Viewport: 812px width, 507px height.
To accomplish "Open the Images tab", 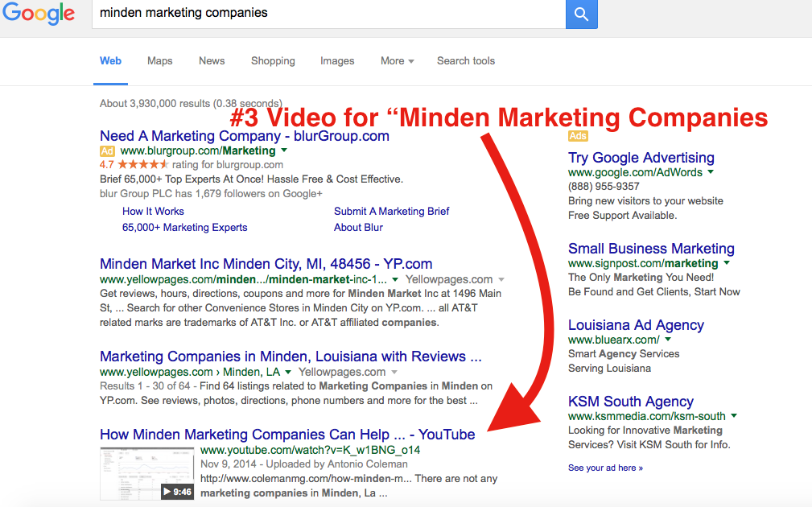I will [x=337, y=61].
